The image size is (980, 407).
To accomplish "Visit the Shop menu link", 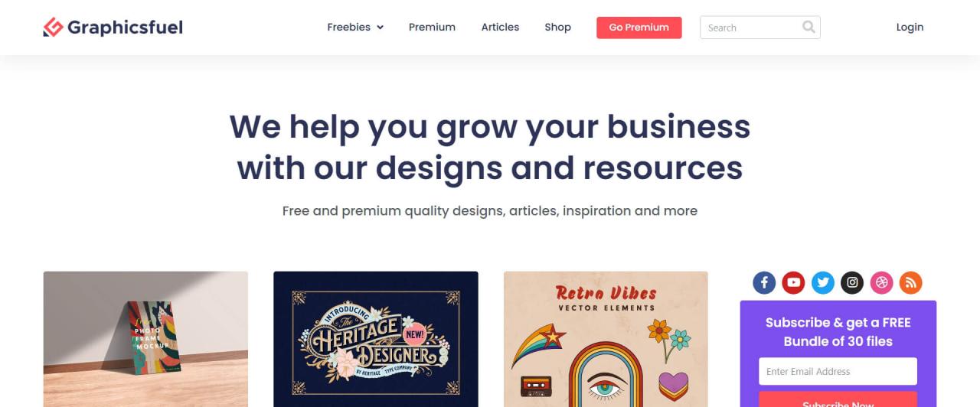I will [x=557, y=27].
